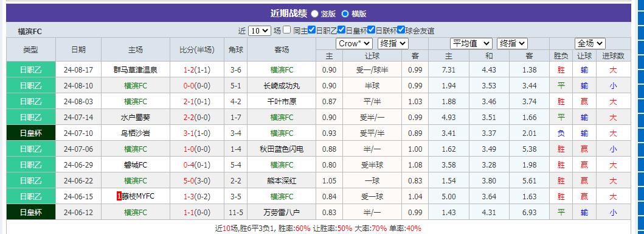Uncheck the 日联杯 checkbox
The height and width of the screenshot is (234, 644).
pos(372,30)
